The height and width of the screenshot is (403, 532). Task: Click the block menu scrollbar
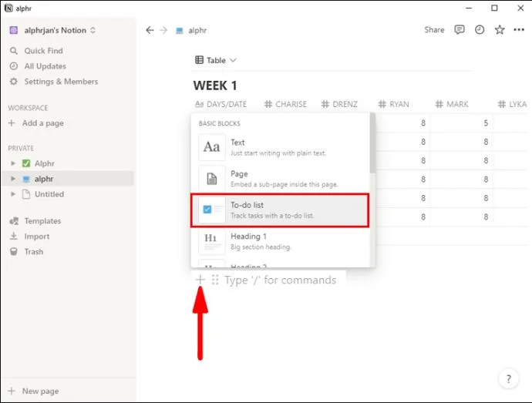[x=372, y=143]
